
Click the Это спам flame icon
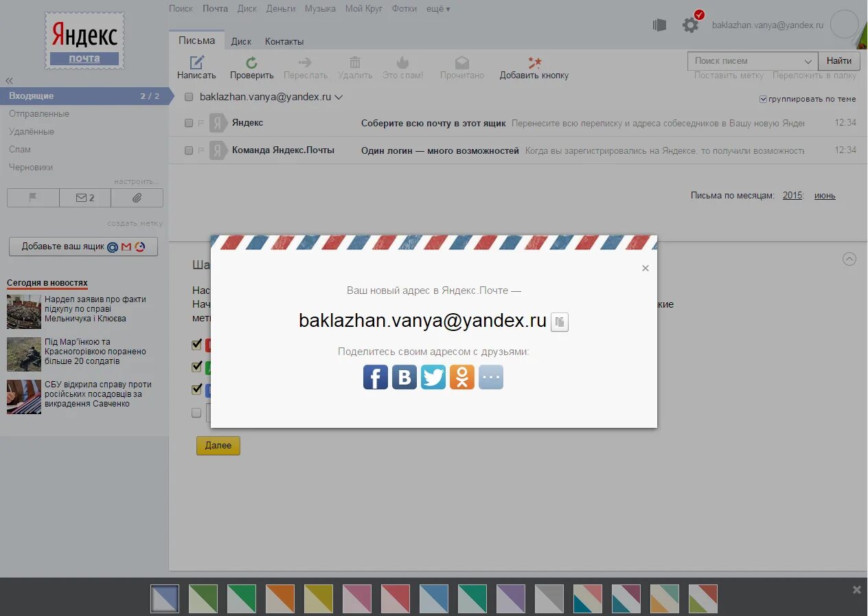(403, 62)
